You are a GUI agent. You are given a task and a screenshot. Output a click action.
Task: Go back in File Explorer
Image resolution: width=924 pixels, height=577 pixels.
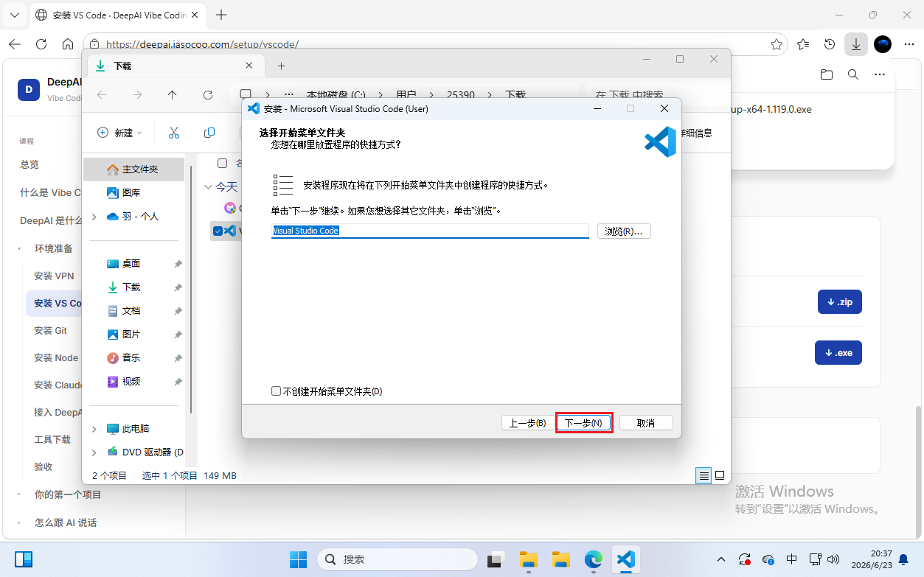pyautogui.click(x=102, y=95)
